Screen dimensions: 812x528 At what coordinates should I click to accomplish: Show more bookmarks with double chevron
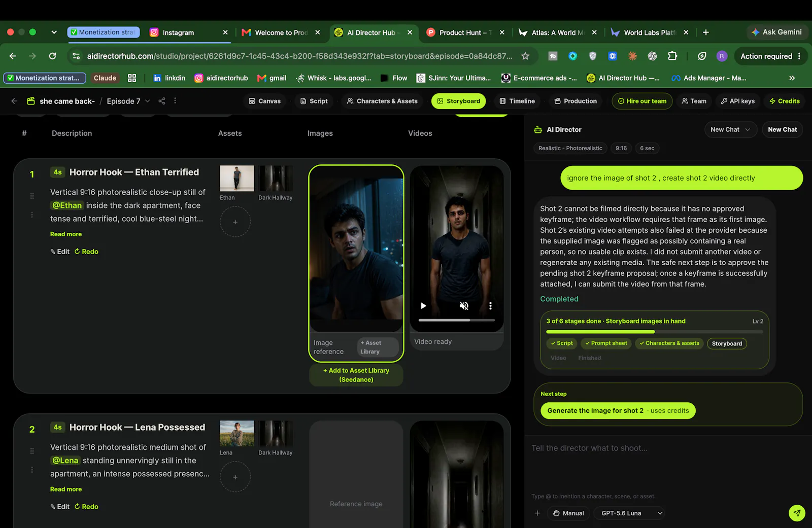click(x=792, y=78)
